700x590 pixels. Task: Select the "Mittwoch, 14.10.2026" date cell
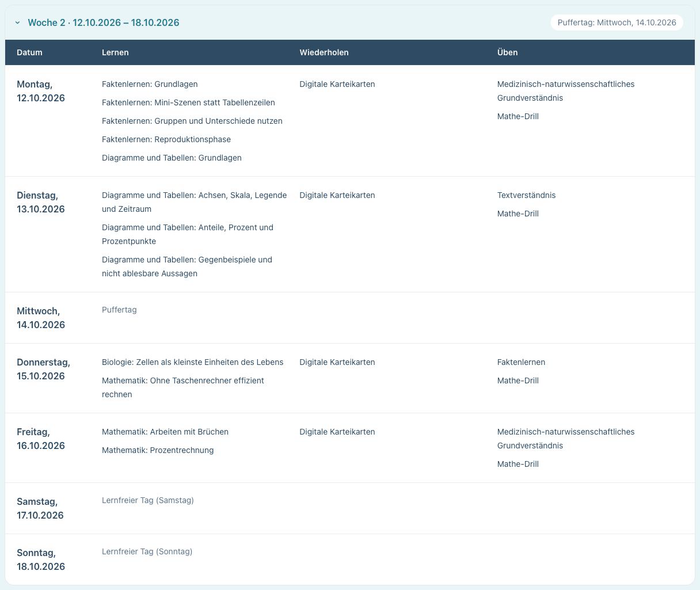41,318
